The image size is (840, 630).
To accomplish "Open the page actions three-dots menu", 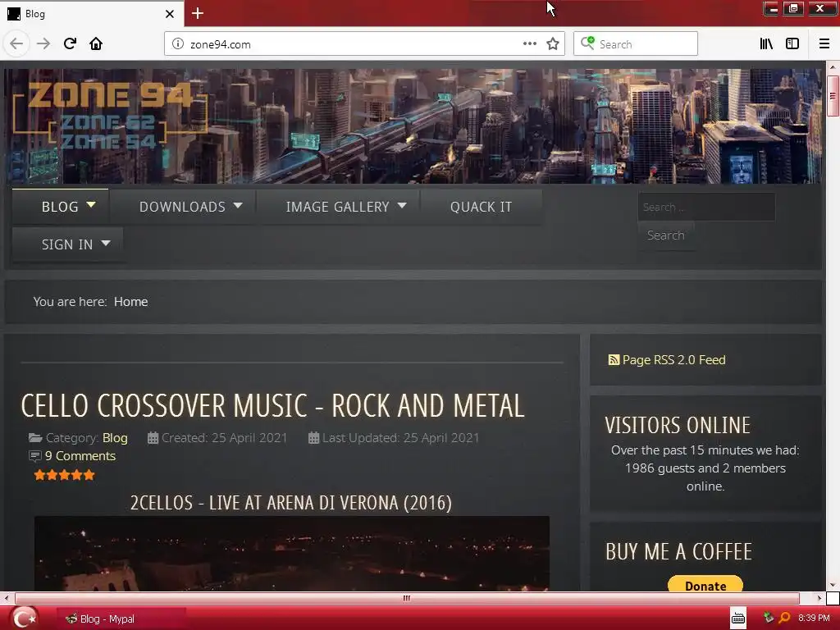I will [529, 43].
